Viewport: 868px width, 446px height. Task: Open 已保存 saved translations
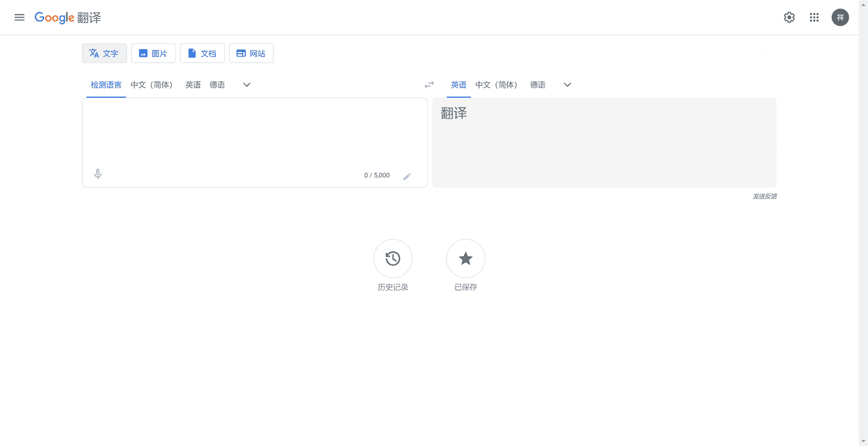point(466,258)
